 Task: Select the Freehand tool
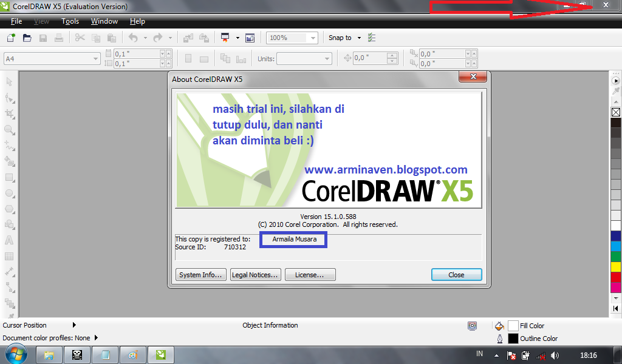pos(10,146)
